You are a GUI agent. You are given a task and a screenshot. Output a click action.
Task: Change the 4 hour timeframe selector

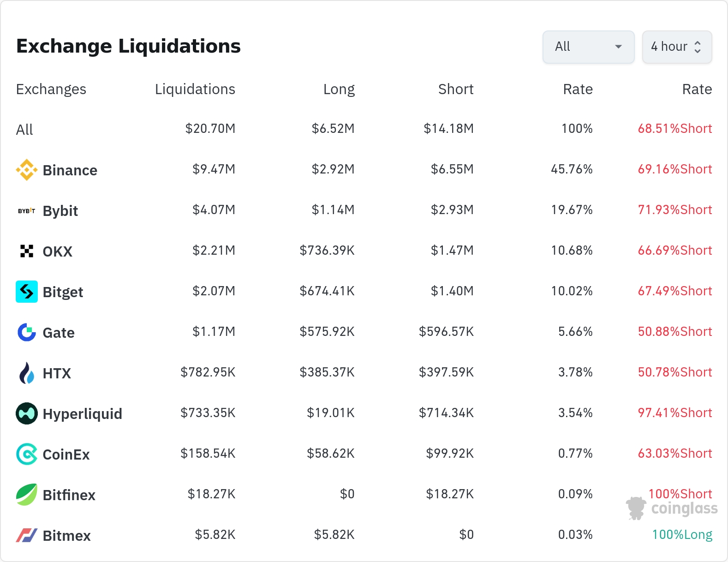676,47
